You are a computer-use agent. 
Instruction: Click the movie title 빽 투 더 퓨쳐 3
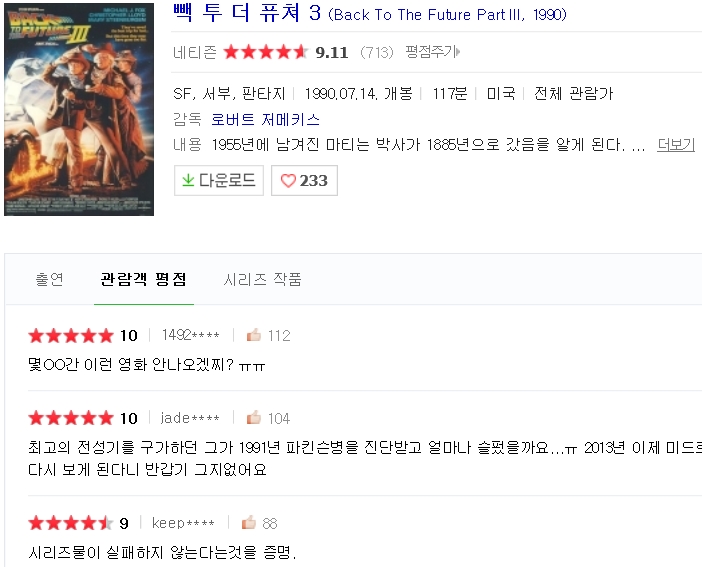point(247,14)
